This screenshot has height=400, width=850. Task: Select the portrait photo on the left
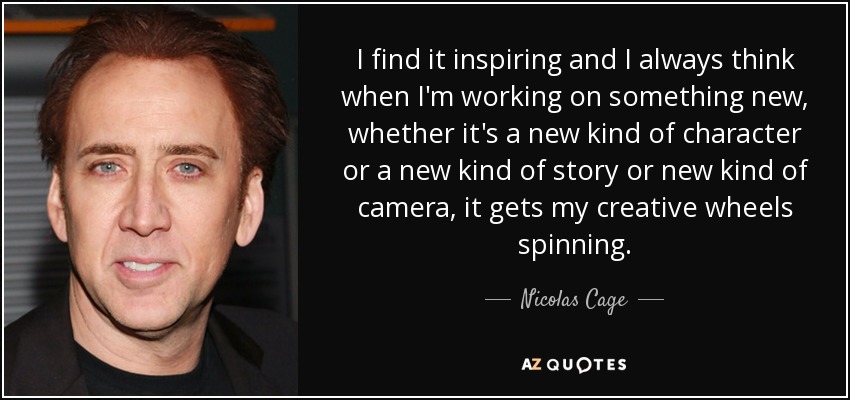[x=151, y=200]
